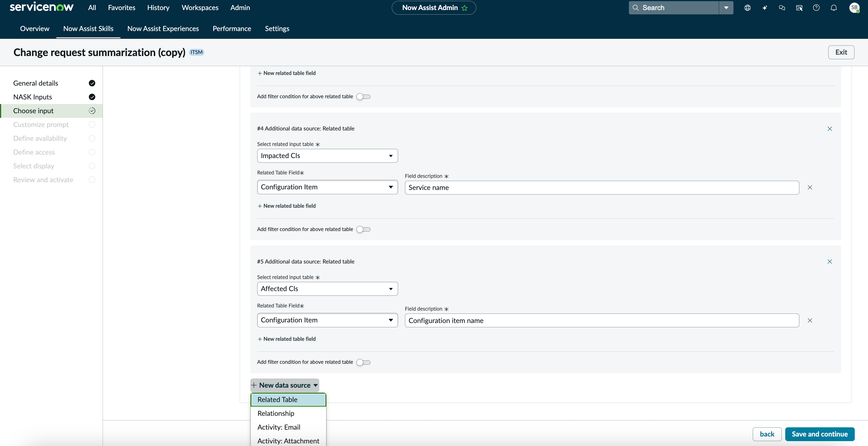The image size is (868, 446).
Task: Toggle filter condition for the topmost related table
Action: click(363, 97)
